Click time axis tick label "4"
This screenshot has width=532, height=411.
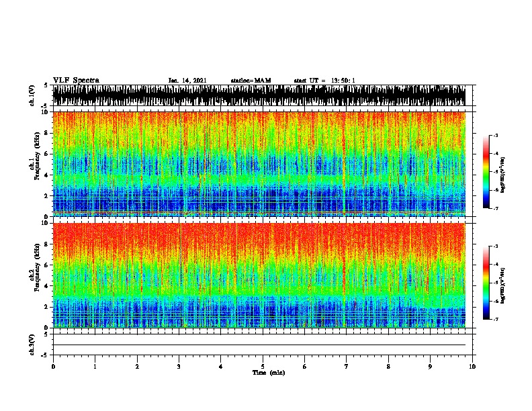click(x=221, y=367)
